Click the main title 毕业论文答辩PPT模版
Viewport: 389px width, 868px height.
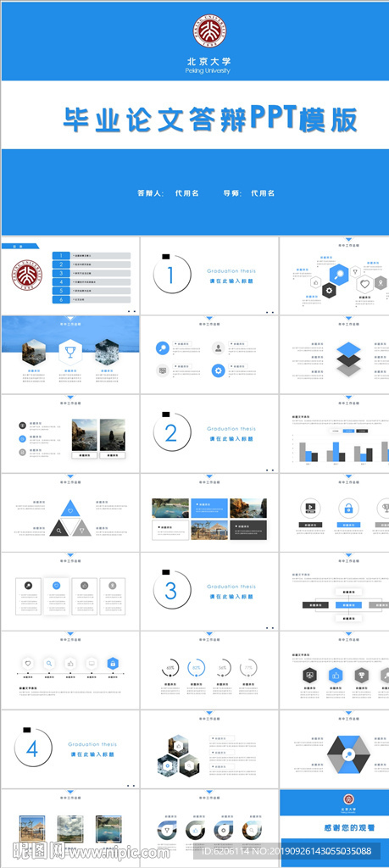(210, 117)
